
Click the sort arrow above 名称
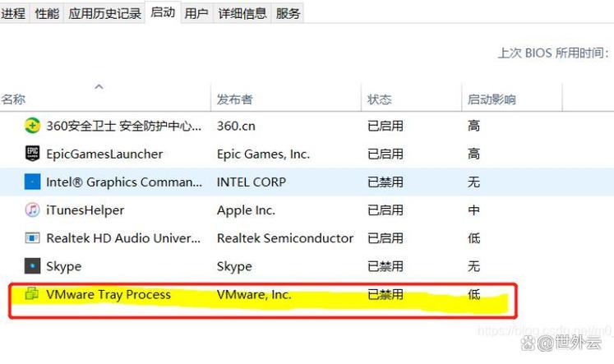coord(99,86)
